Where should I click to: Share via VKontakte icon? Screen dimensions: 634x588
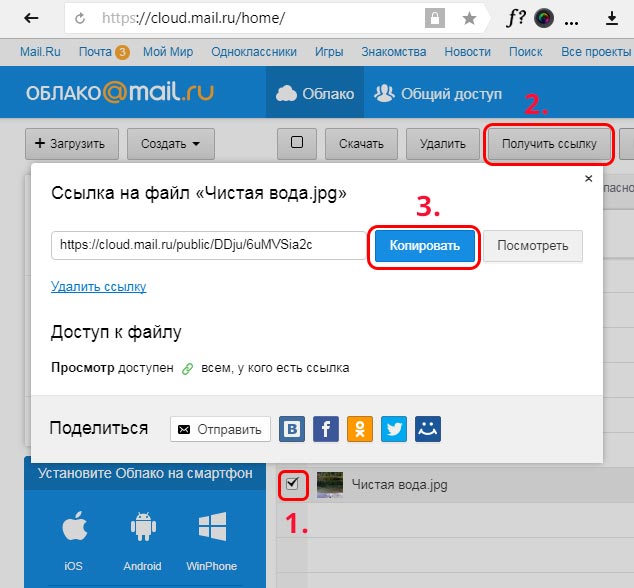[x=292, y=429]
